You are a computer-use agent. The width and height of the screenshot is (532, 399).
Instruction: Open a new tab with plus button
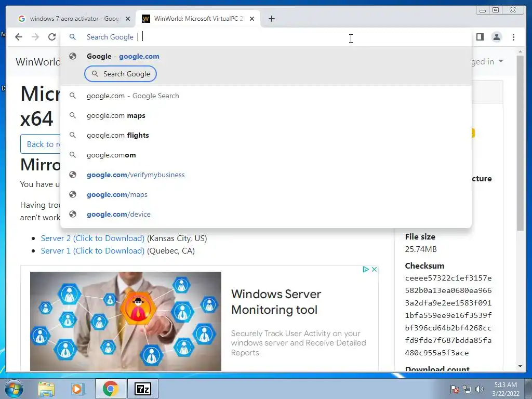[x=271, y=19]
